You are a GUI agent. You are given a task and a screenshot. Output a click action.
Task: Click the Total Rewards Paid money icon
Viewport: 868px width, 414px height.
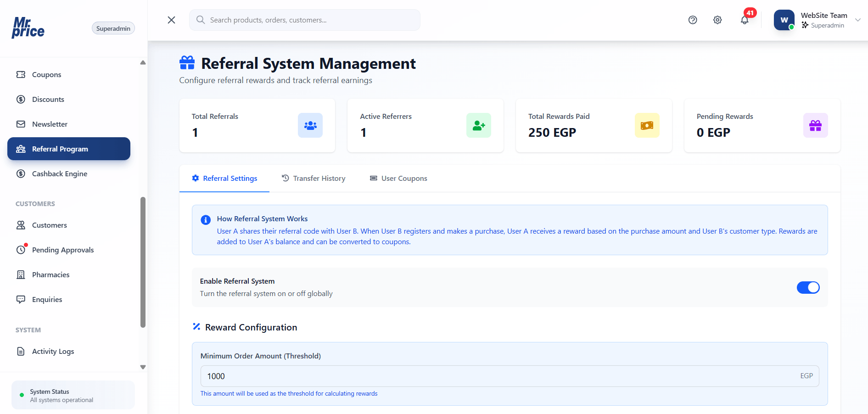coord(647,125)
